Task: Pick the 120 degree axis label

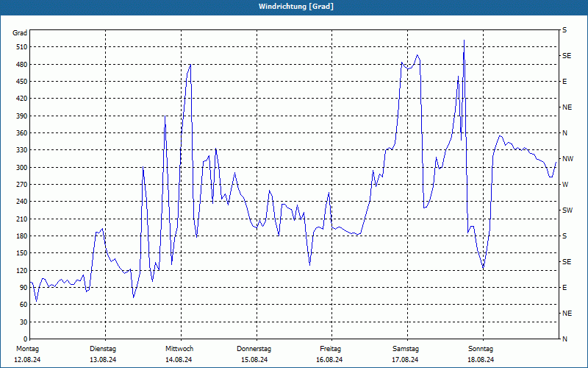Action: click(22, 270)
